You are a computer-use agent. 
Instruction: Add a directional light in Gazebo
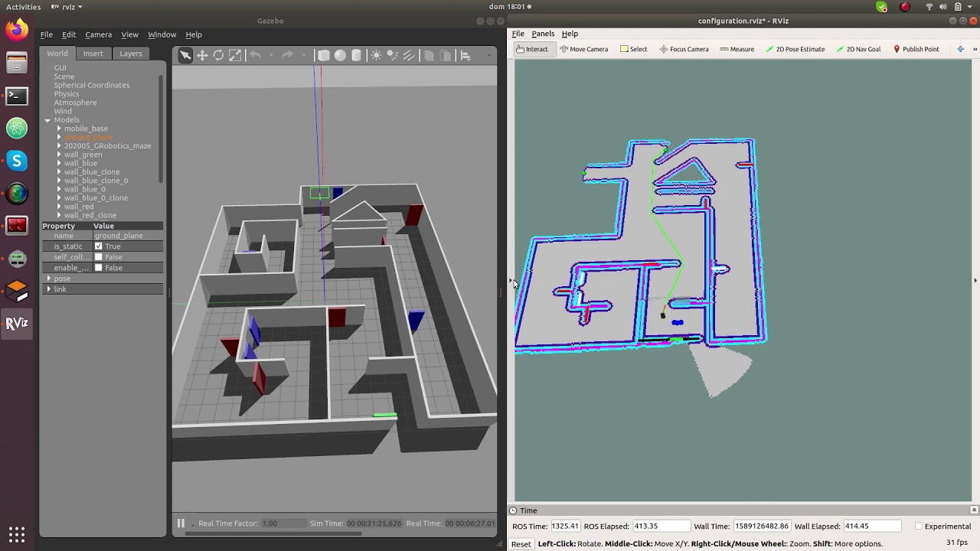[409, 55]
